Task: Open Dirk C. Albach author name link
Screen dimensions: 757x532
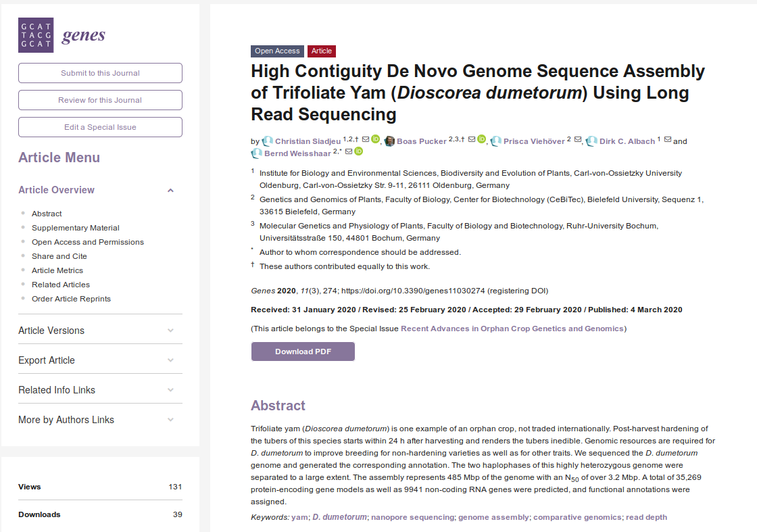Action: [x=627, y=141]
